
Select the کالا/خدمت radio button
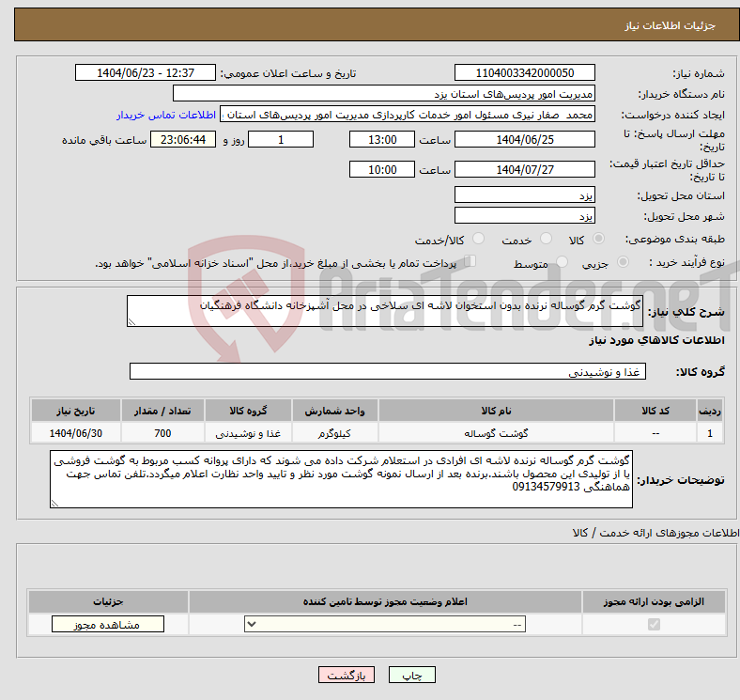coord(479,239)
